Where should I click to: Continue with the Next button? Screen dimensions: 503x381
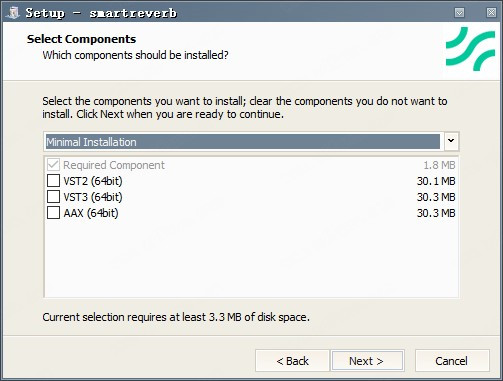367,361
